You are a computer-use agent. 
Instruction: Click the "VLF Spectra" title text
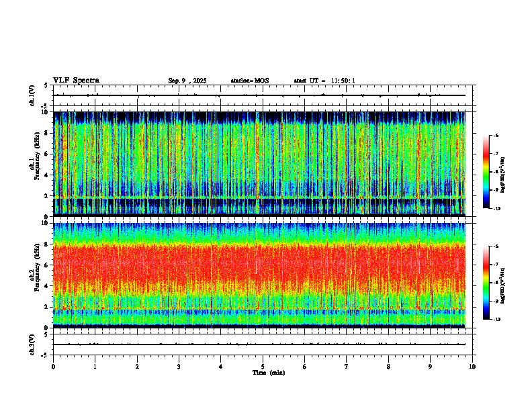[76, 81]
